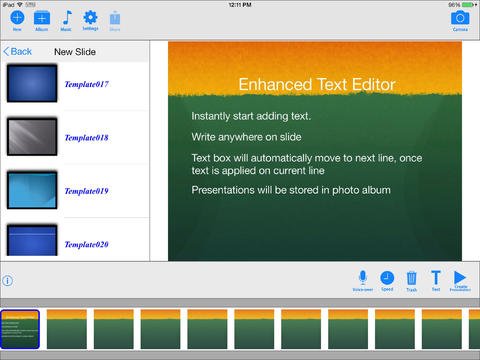This screenshot has width=480, height=360.
Task: Select the highlighted first filmstrip slide
Action: click(x=20, y=329)
